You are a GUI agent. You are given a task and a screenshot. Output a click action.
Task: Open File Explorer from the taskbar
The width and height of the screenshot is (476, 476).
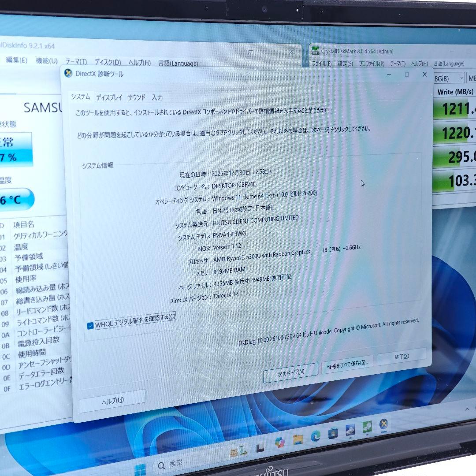[x=298, y=439]
